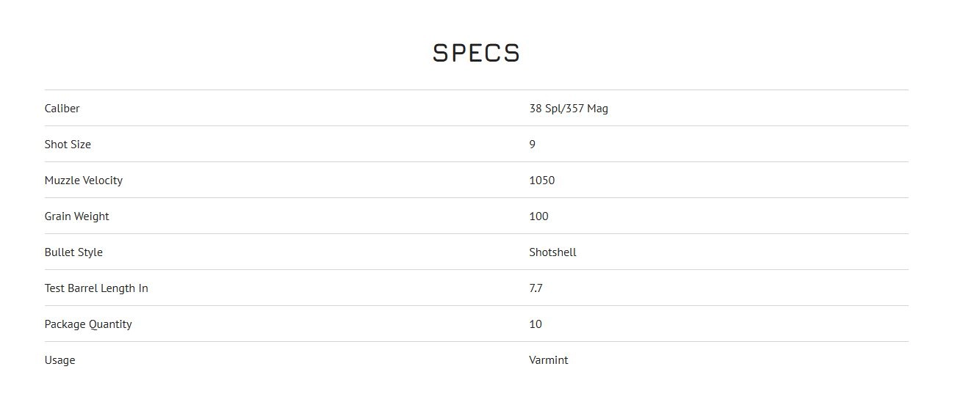Select the Shot Size value 9
Viewport: 980px width, 394px height.
coord(532,145)
